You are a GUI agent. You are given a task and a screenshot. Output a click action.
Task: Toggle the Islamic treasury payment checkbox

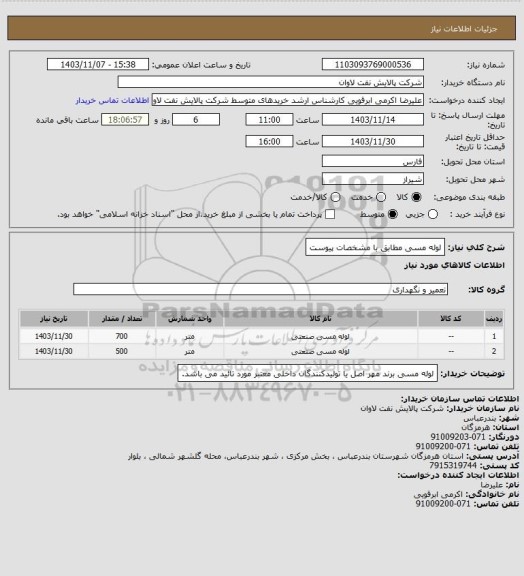330,214
